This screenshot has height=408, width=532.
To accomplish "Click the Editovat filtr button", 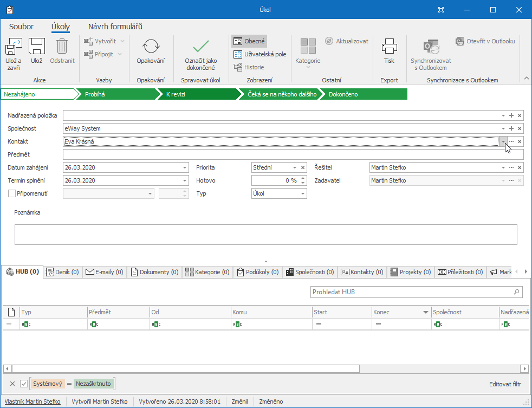I will tap(505, 384).
